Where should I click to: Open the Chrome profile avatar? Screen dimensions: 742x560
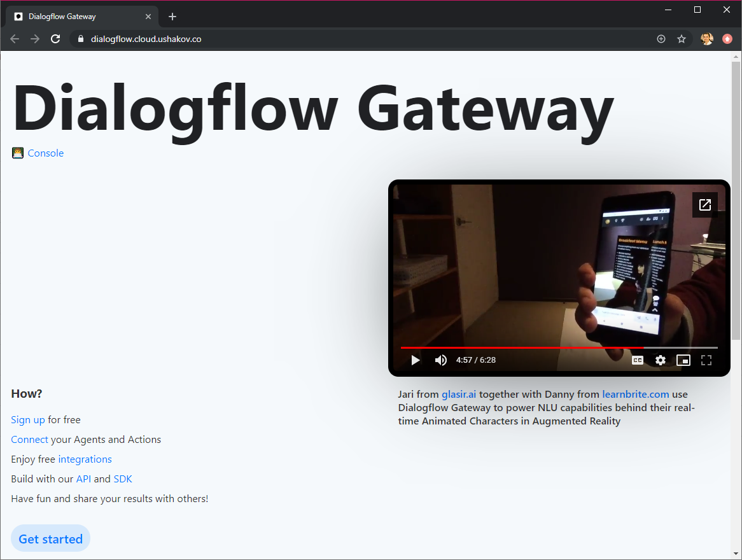707,39
